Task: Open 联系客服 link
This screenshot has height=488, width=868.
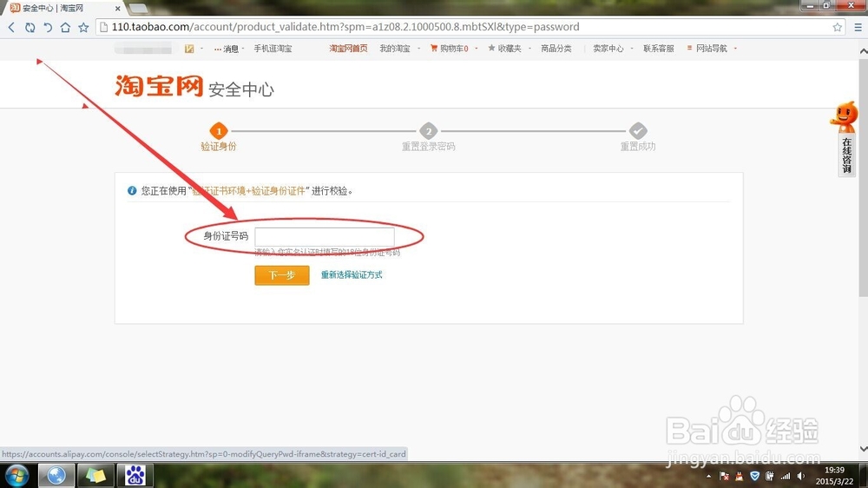Action: point(659,49)
